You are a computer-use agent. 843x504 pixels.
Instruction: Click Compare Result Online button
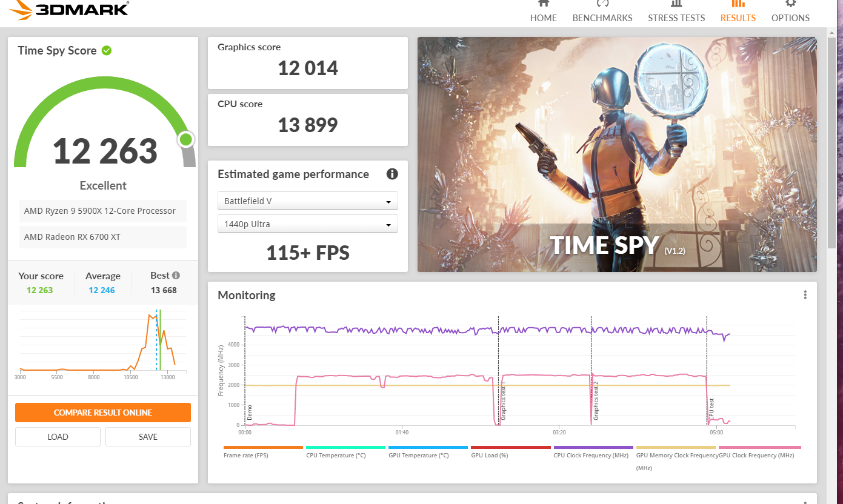pos(103,413)
